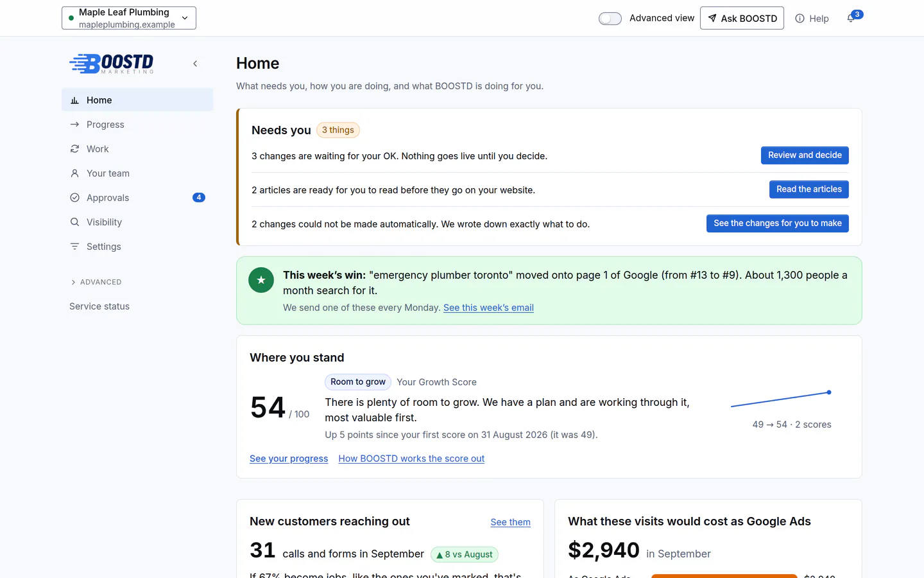The height and width of the screenshot is (578, 924).
Task: Open the Work section in sidebar
Action: [98, 149]
